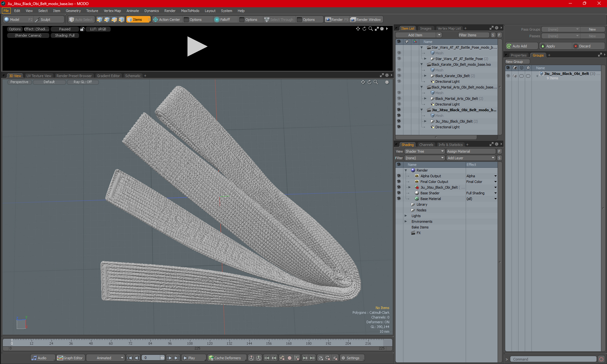Toggle visibility of Alpha Output layer
The height and width of the screenshot is (364, 607).
click(x=399, y=176)
